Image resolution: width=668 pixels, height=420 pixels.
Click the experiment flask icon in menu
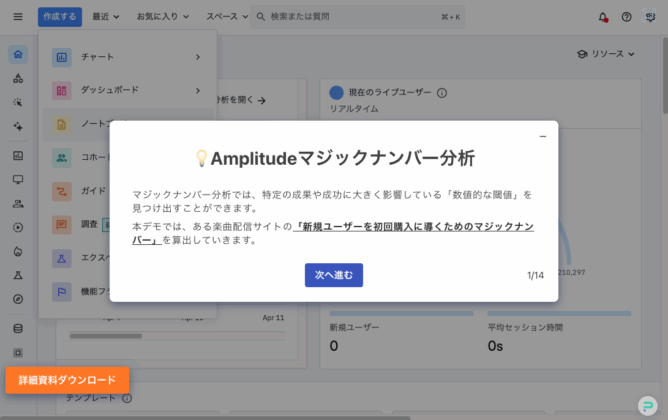[x=62, y=258]
